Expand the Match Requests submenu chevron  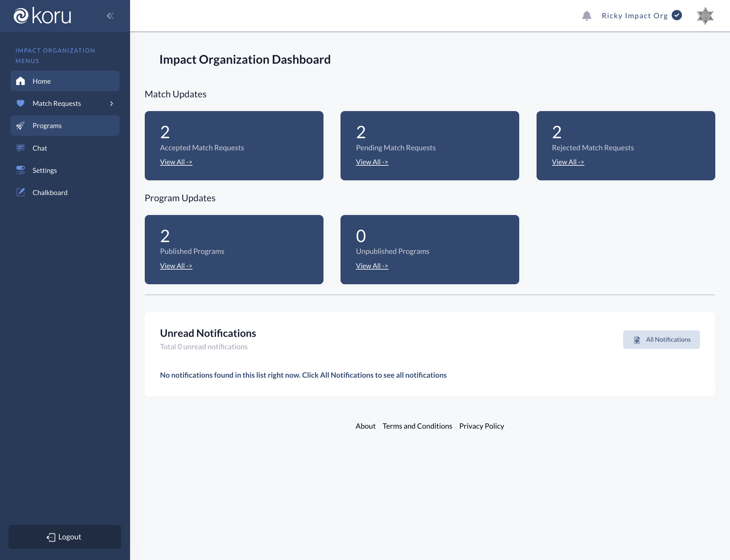(112, 104)
